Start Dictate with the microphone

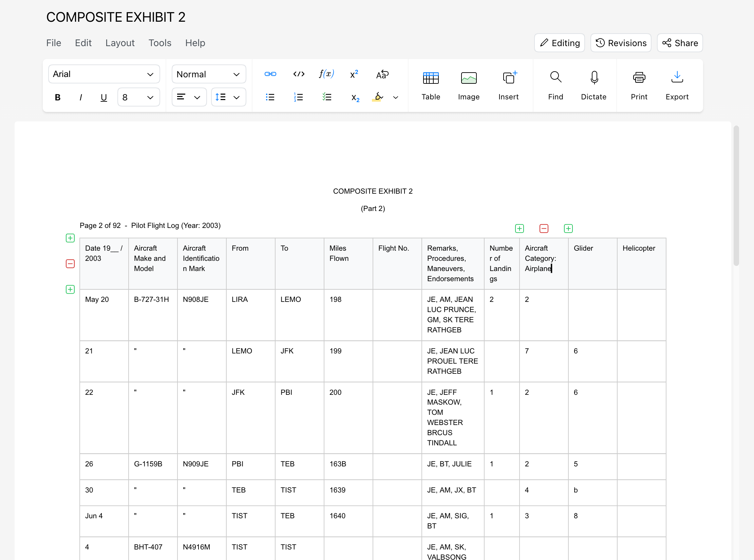[594, 85]
